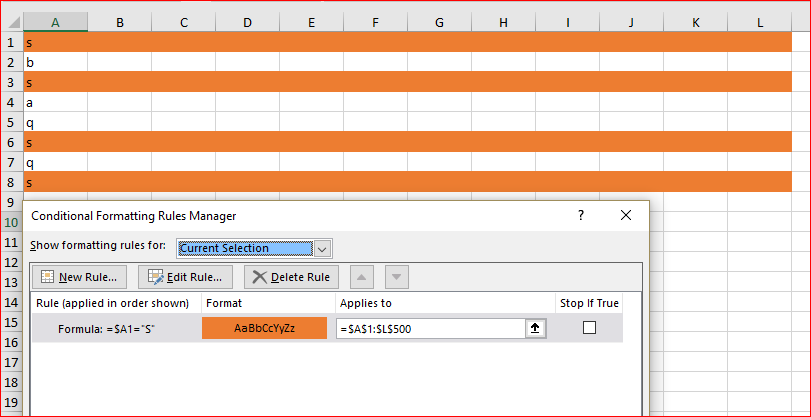
Task: Click cell A1 containing 's'
Action: [x=55, y=42]
